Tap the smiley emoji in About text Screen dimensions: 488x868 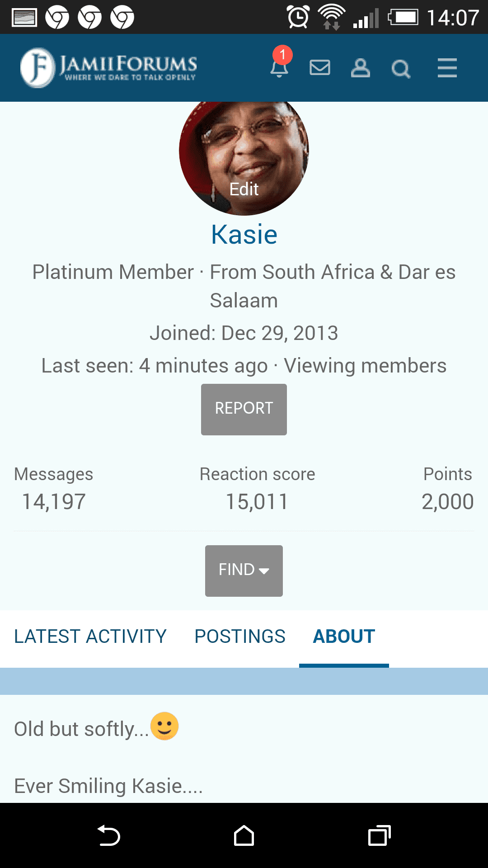[x=164, y=726]
